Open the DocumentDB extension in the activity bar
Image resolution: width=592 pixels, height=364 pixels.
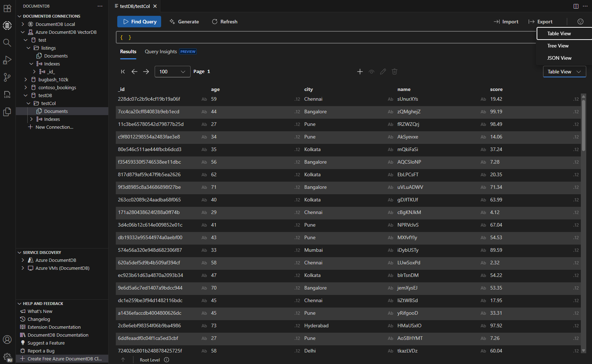click(7, 26)
